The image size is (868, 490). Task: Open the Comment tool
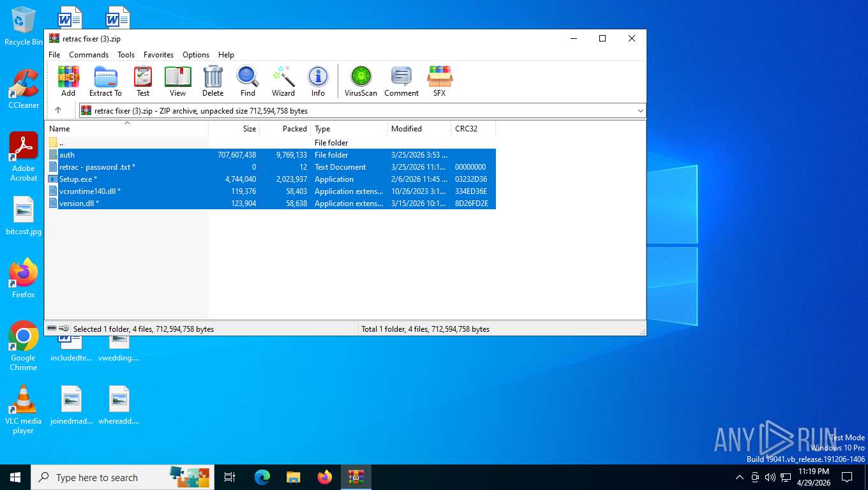coord(401,81)
